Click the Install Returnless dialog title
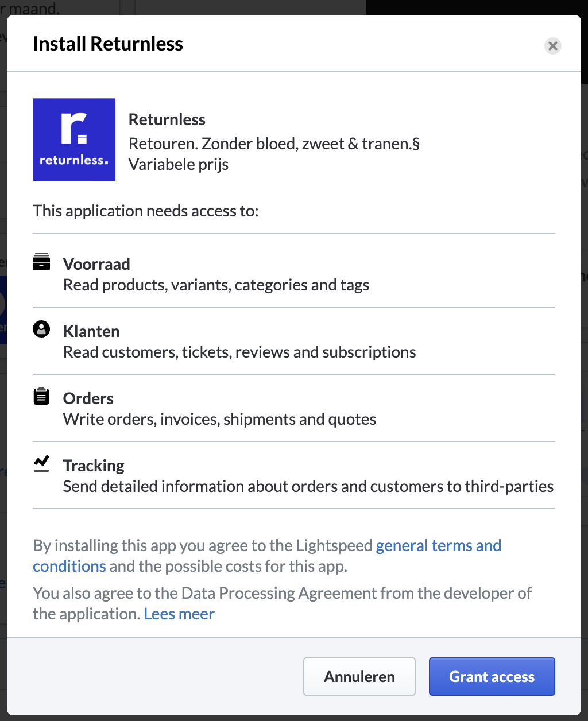Screen dimensions: 588x721 click(x=108, y=44)
